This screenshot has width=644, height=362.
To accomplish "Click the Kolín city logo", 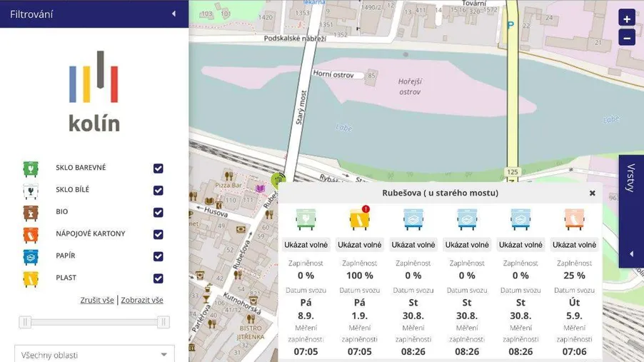I will [94, 91].
